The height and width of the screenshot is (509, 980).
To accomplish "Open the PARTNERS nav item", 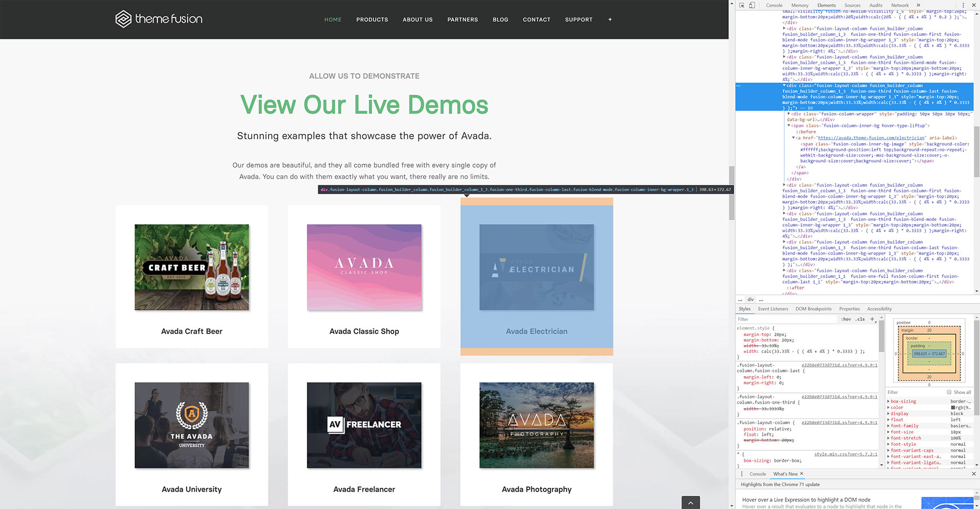I will click(462, 20).
